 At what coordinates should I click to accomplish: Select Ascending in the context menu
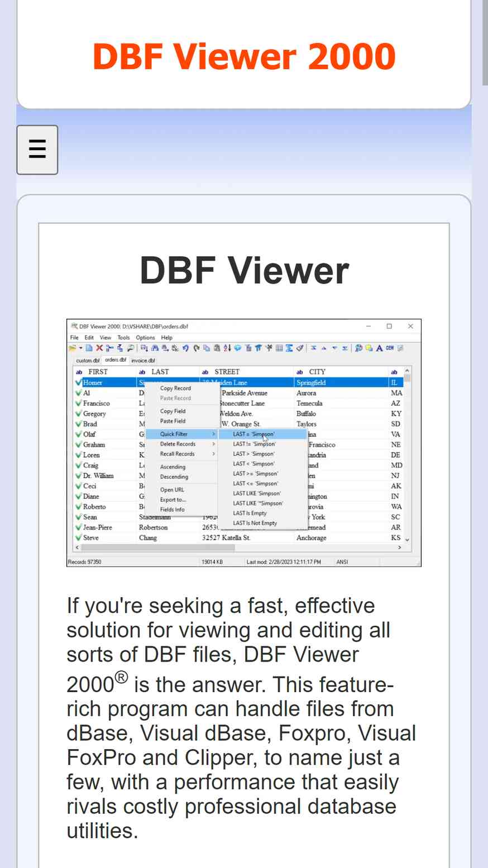click(173, 467)
